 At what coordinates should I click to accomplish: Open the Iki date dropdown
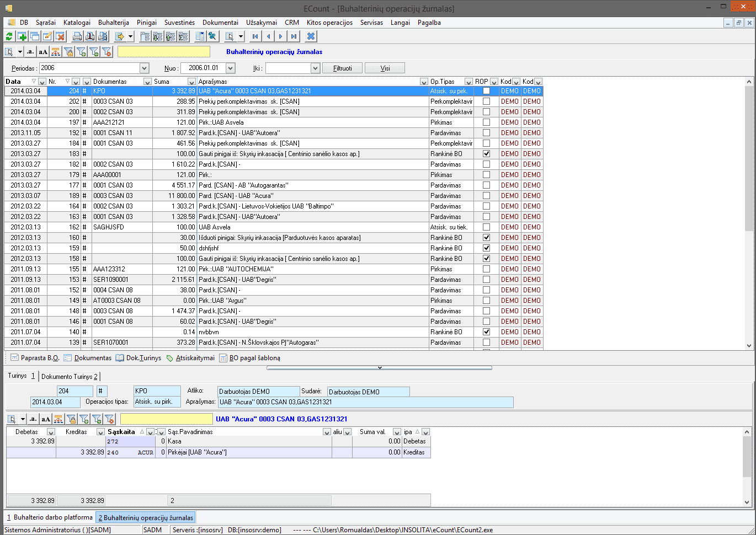click(x=315, y=68)
